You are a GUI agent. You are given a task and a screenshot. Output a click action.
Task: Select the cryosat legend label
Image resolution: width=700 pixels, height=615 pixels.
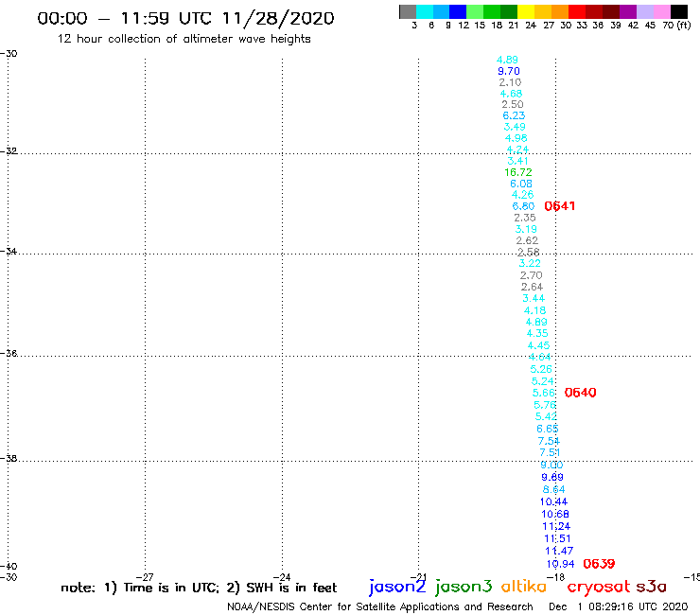click(599, 587)
